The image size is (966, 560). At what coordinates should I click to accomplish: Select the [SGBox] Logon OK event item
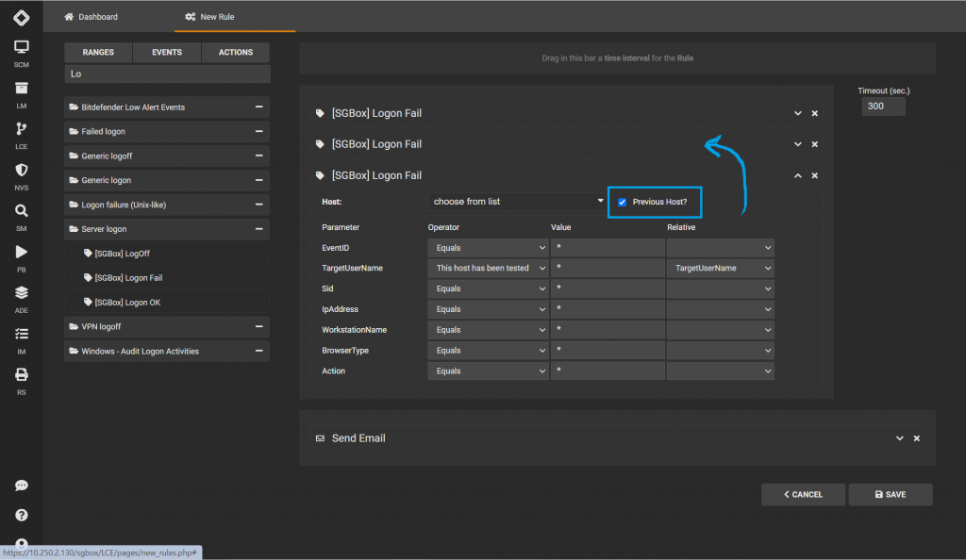(167, 302)
